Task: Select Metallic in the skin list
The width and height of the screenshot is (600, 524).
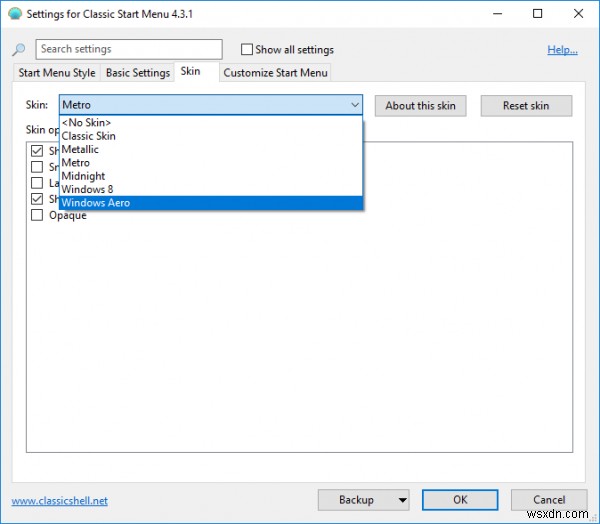Action: point(211,149)
